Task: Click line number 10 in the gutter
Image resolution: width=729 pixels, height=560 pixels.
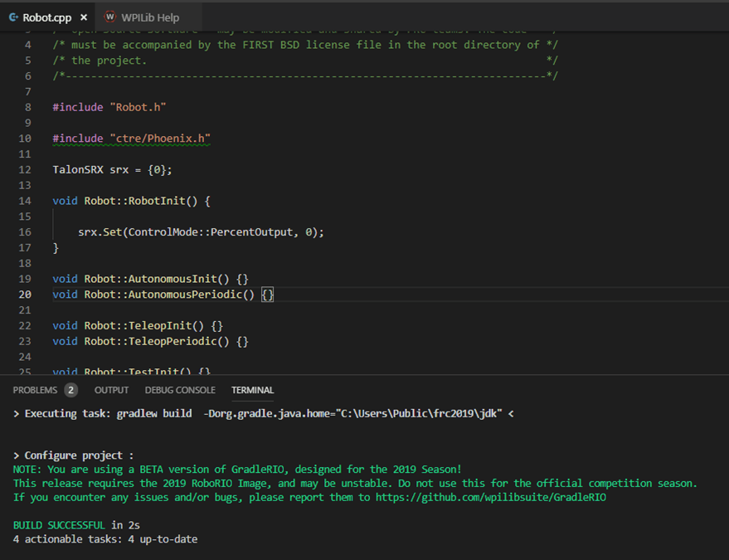Action: (x=25, y=139)
